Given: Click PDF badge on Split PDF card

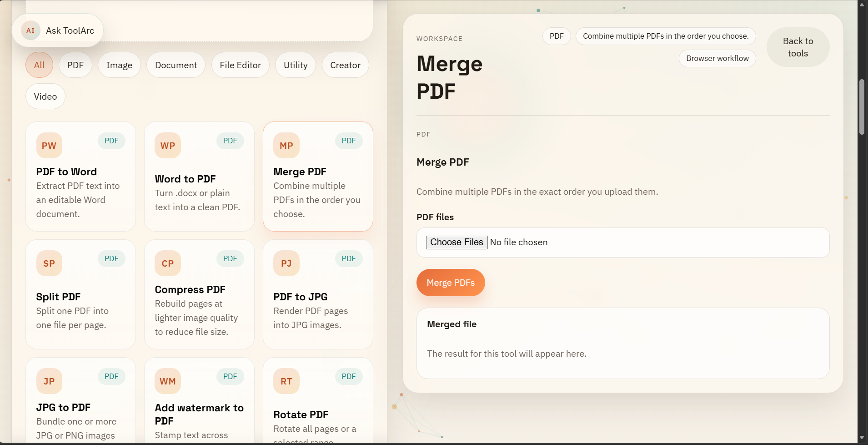Looking at the screenshot, I should click(111, 258).
